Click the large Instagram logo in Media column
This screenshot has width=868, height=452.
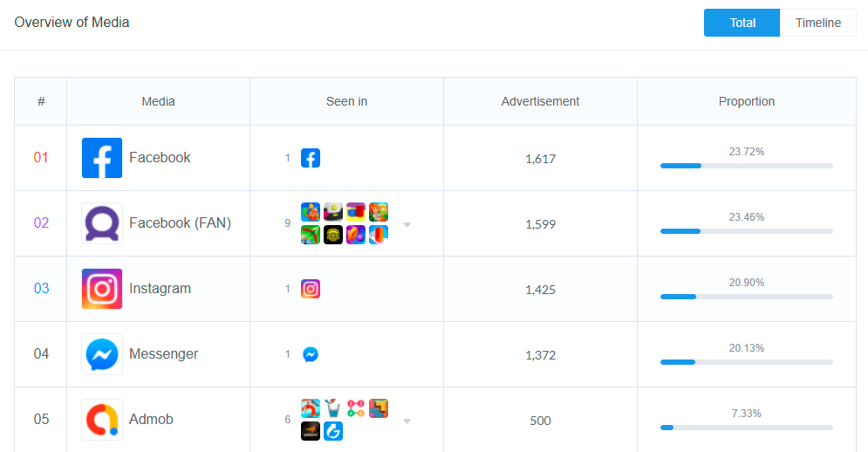tap(102, 289)
